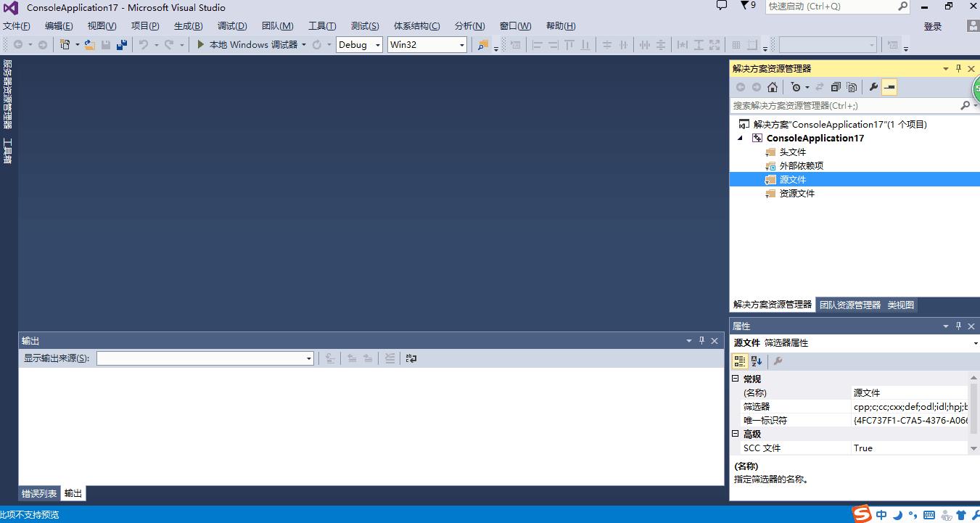The height and width of the screenshot is (523, 980).
Task: Toggle the Preview Selected Items button
Action: [889, 87]
